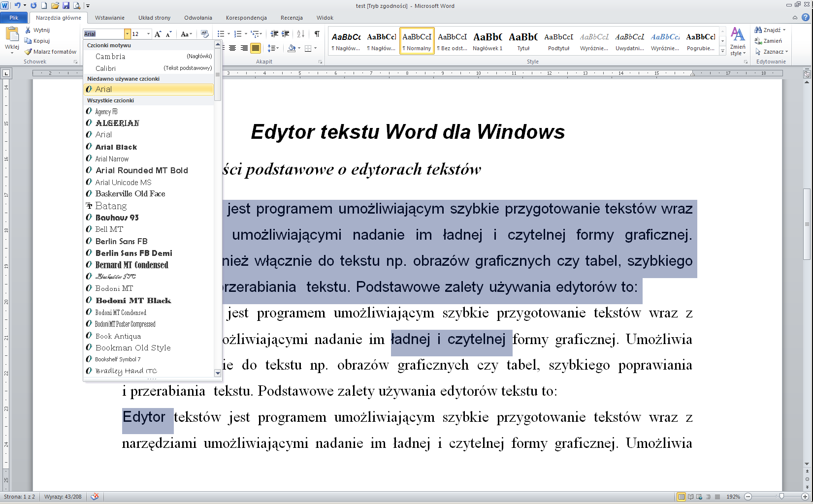Click the document vertical scrollbar thumb
The height and width of the screenshot is (504, 813).
[807, 224]
